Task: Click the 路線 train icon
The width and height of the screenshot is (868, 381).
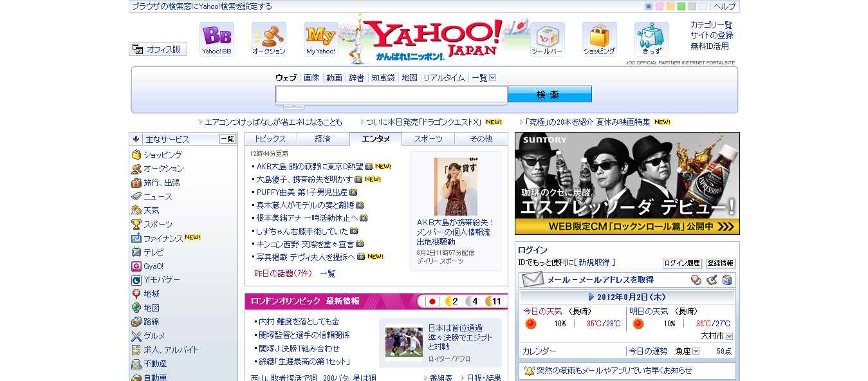Action: [136, 322]
